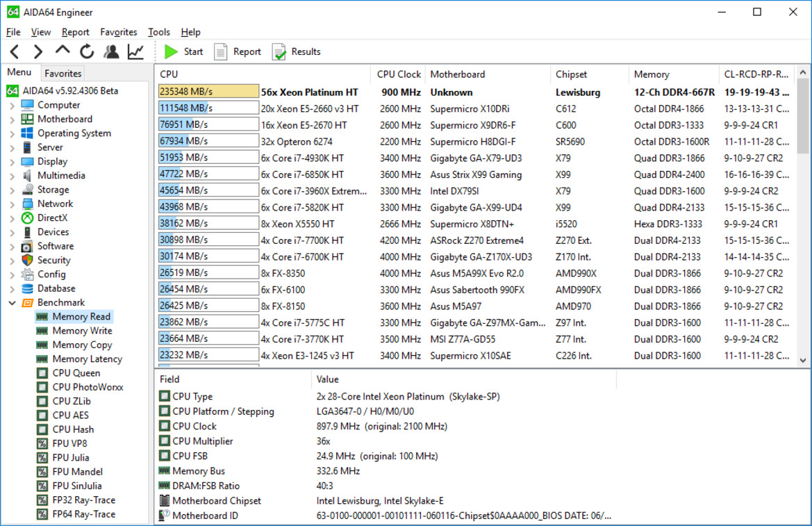Select the 4x Core i7-7700K HT row

(x=475, y=240)
